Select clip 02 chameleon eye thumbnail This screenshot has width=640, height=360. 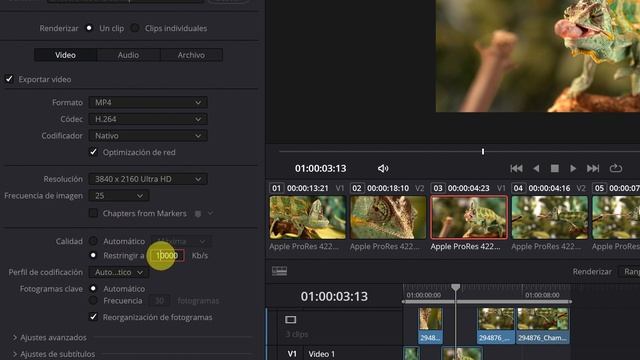coord(388,217)
